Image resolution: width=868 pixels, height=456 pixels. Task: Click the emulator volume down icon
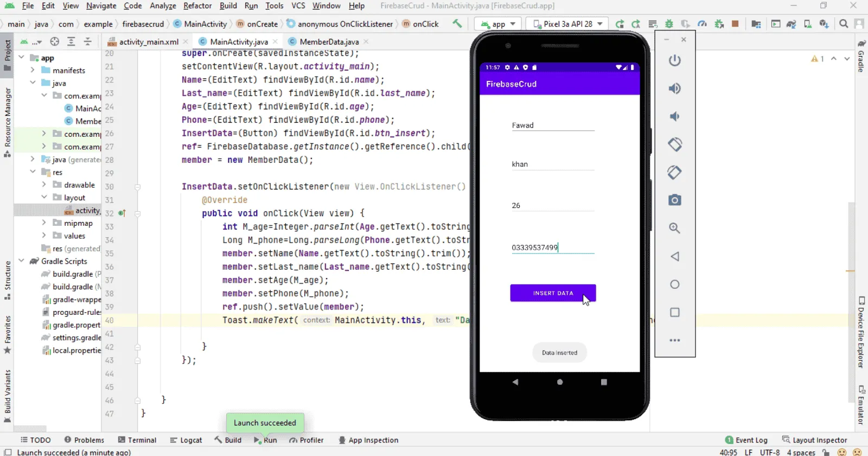tap(675, 116)
